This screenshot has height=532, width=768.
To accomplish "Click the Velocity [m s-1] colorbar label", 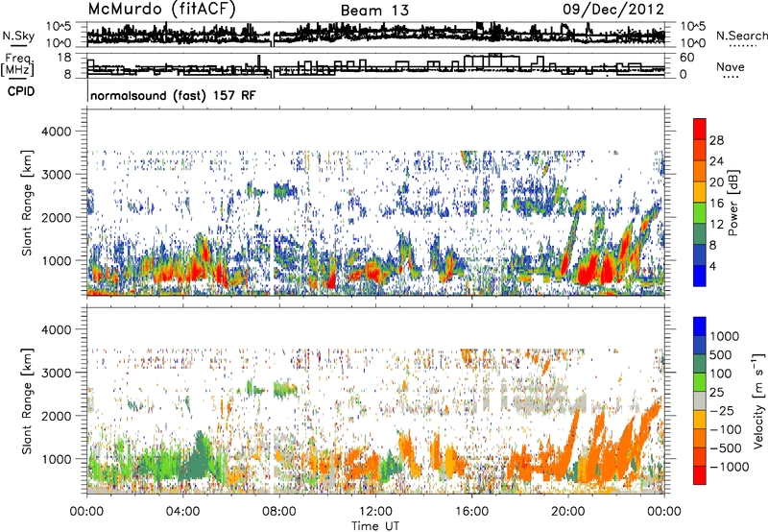I will [758, 400].
